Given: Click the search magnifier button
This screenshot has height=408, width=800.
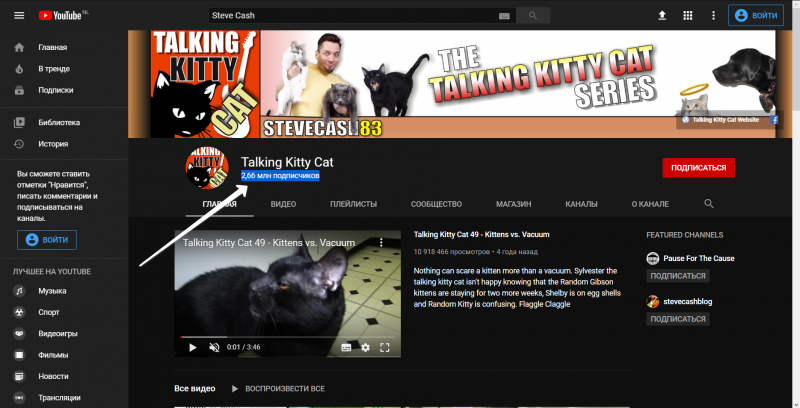Looking at the screenshot, I should [x=533, y=15].
